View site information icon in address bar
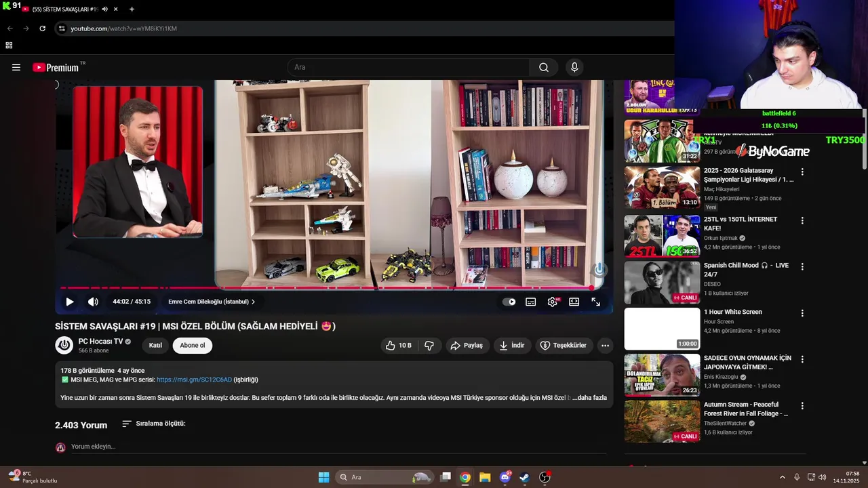Screen dimensions: 868x488 pos(62,28)
